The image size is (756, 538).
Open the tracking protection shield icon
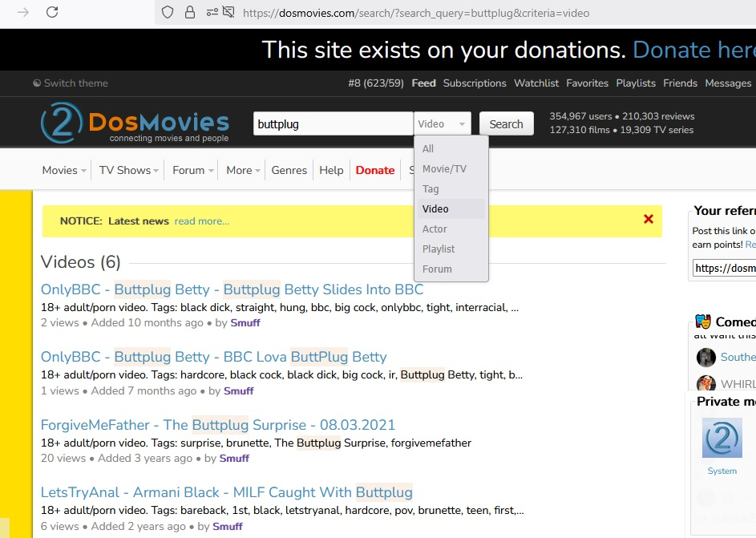pos(168,12)
